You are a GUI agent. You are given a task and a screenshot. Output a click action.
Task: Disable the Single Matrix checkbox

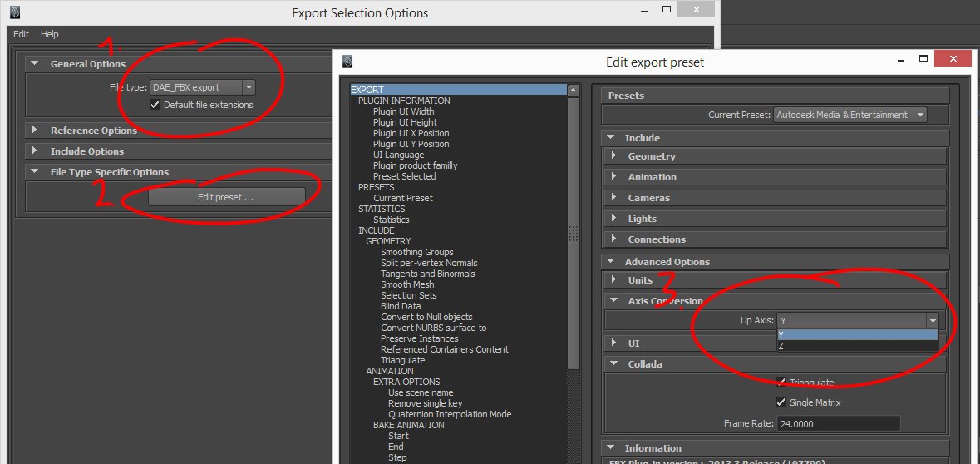point(781,402)
